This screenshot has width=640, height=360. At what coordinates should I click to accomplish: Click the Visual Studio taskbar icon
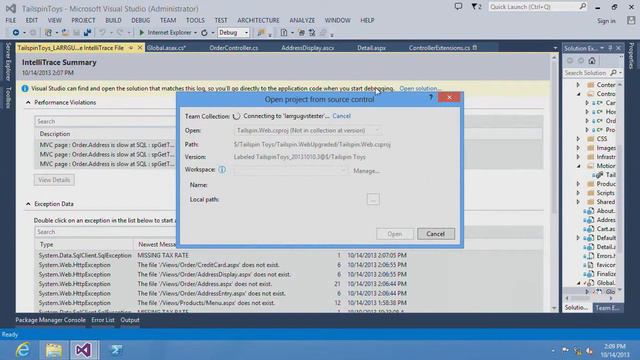(x=83, y=350)
